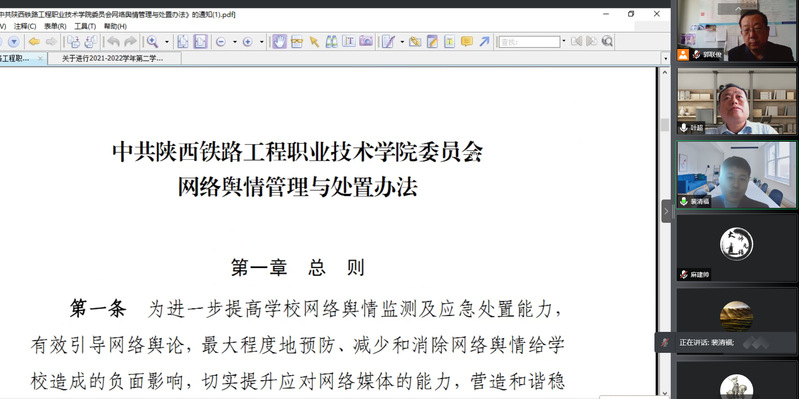Viewport: 799px width, 399px height.
Task: Click the fit page view icon
Action: (183, 42)
